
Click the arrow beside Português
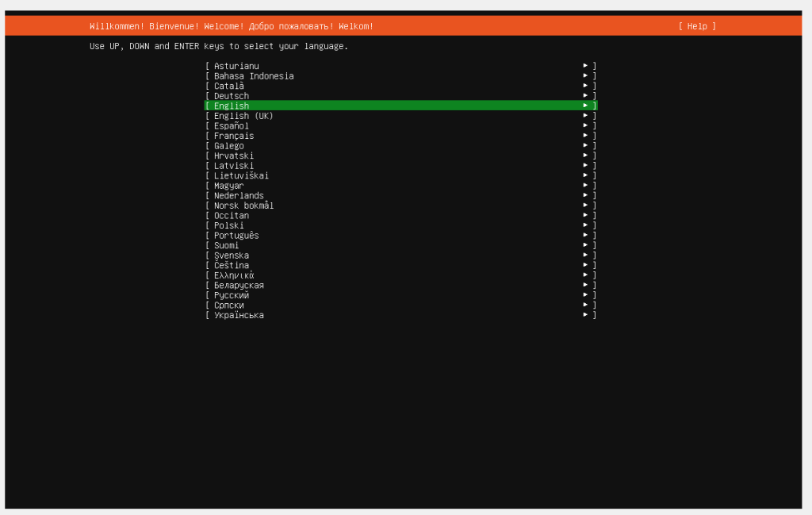pos(586,236)
